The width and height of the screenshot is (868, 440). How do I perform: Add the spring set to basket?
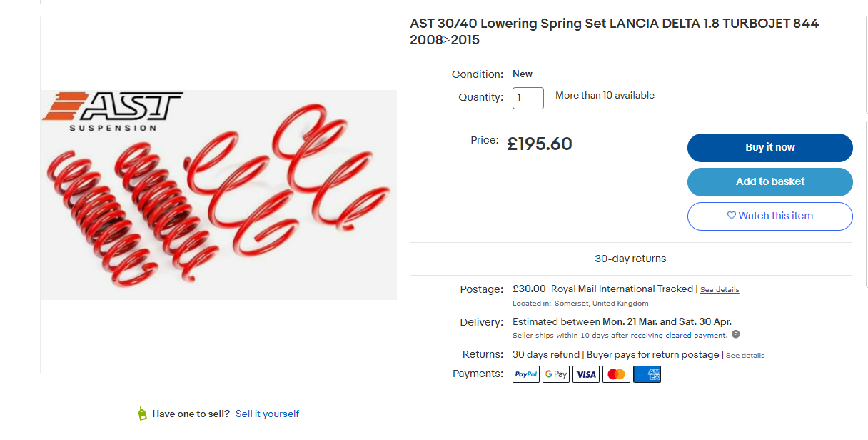(x=770, y=182)
